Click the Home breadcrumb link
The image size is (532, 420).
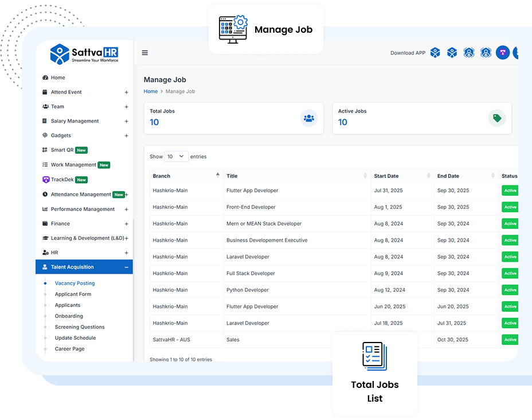point(151,91)
